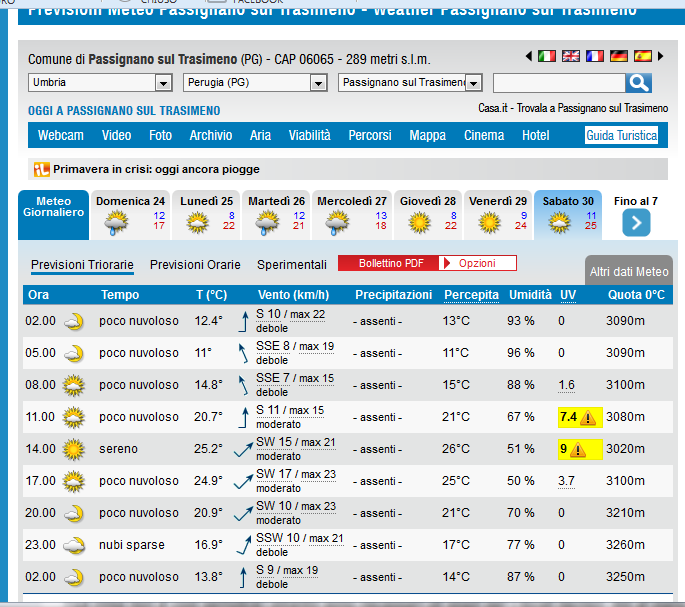Click Quota value 3260m

point(625,545)
